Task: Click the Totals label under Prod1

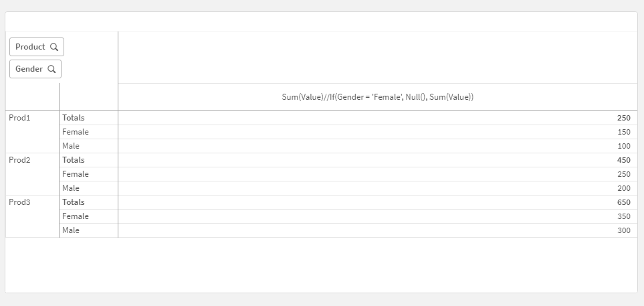Action: 74,118
